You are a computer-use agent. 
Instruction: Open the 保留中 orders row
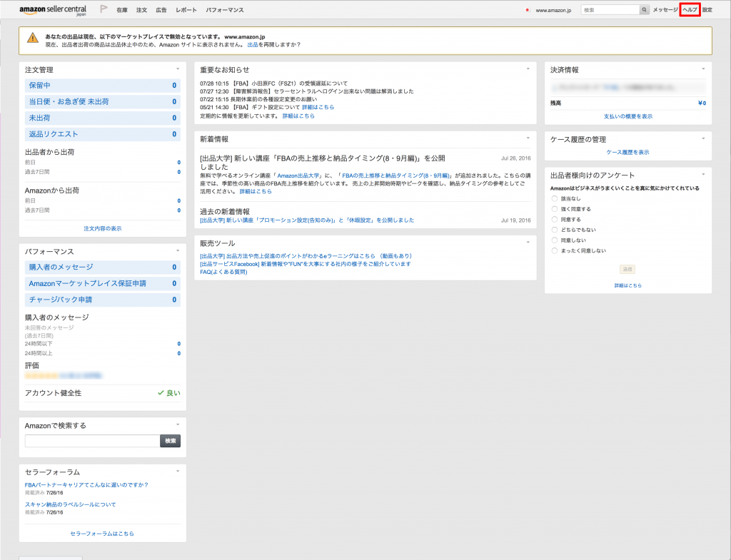(x=103, y=86)
